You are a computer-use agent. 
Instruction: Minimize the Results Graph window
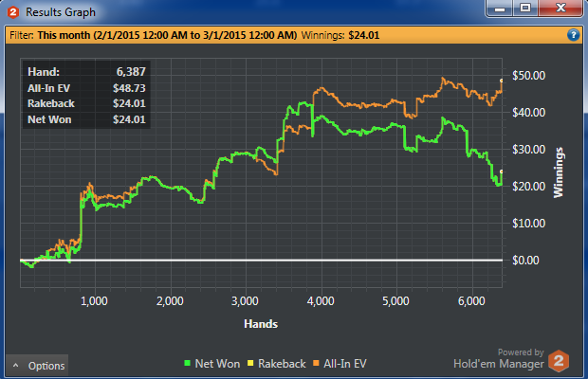coord(500,8)
